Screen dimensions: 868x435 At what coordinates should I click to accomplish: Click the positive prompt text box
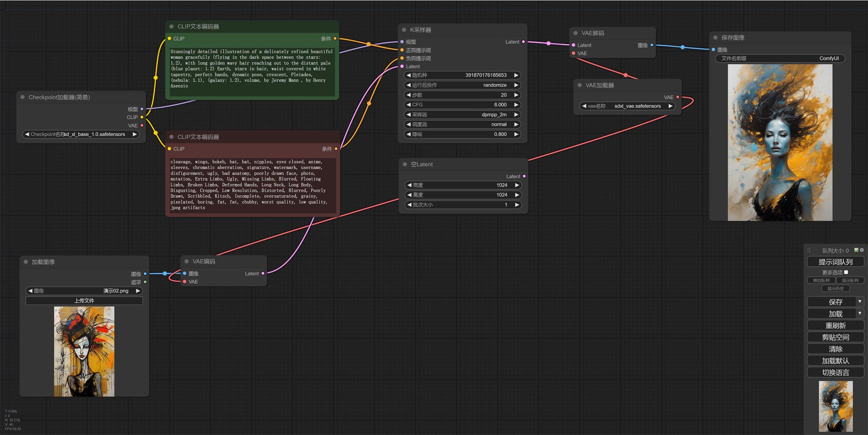pos(252,72)
